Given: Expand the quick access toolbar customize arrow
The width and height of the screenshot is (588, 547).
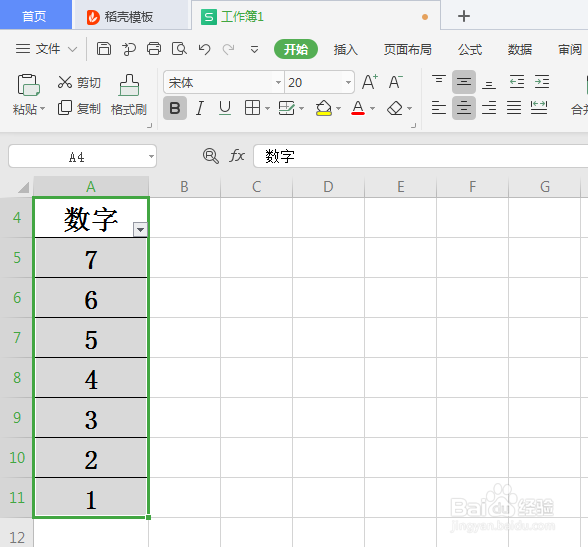Looking at the screenshot, I should 254,49.
